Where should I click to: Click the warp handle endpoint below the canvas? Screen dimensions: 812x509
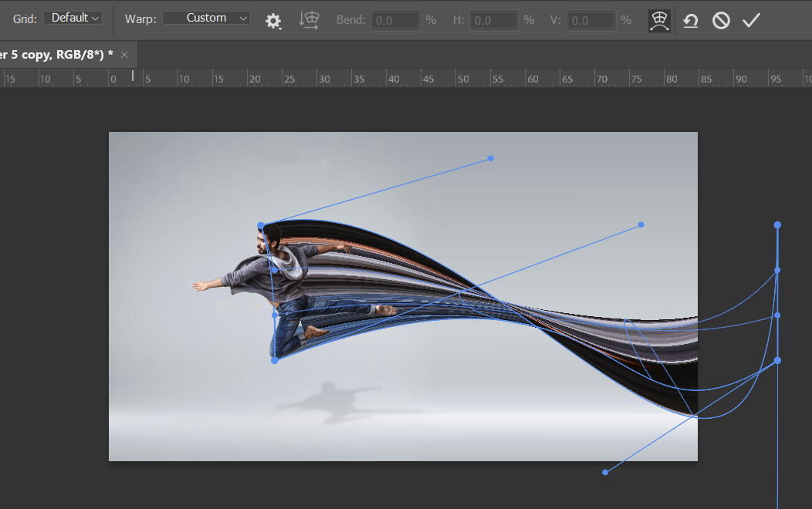(605, 472)
